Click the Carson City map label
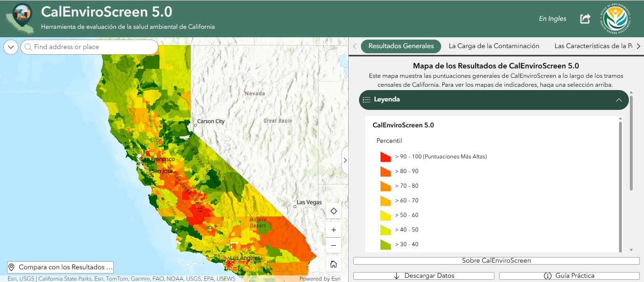 [x=211, y=122]
